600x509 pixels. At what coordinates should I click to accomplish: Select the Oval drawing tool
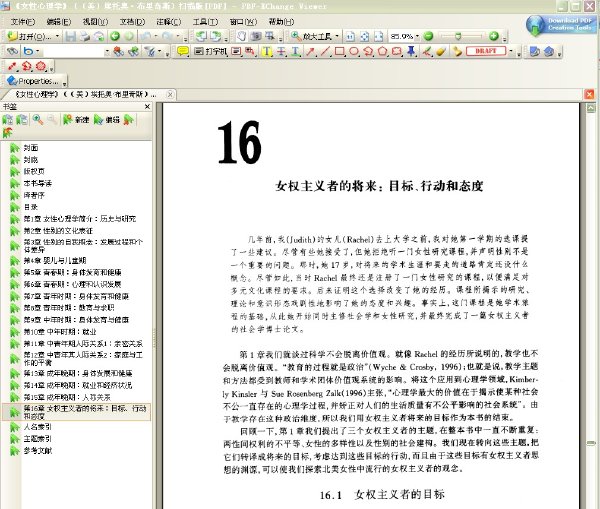coord(354,51)
